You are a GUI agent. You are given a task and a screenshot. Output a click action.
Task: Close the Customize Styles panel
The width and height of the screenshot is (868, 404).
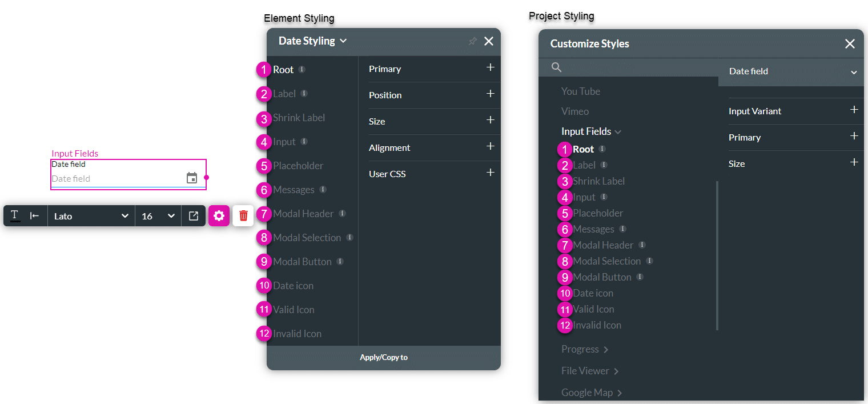(850, 44)
